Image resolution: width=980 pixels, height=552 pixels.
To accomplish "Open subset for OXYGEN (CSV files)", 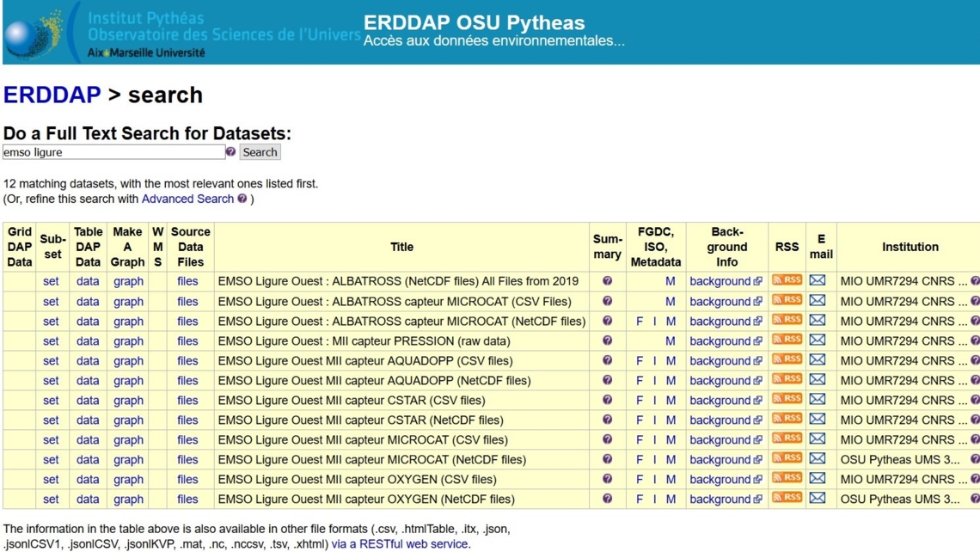I will point(51,480).
